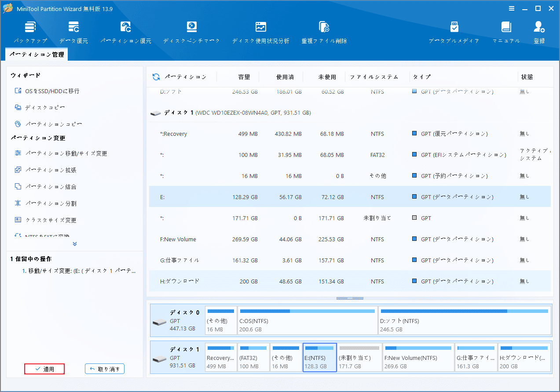The height and width of the screenshot is (392, 560).
Task: Select the E: partition row
Action: (x=350, y=197)
